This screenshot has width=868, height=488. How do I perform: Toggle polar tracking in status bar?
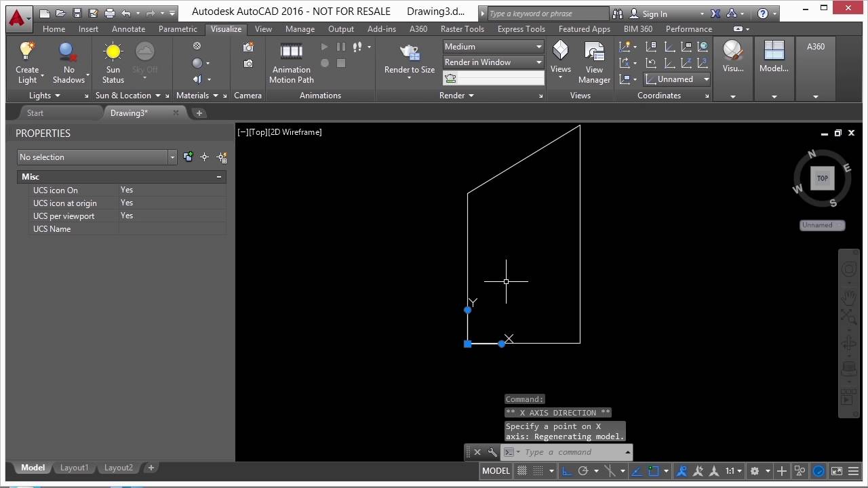point(583,471)
